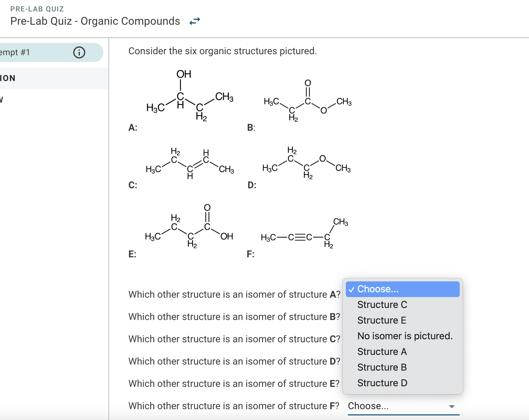
Task: Choose 'Structure E' in the open menu
Action: 381,320
